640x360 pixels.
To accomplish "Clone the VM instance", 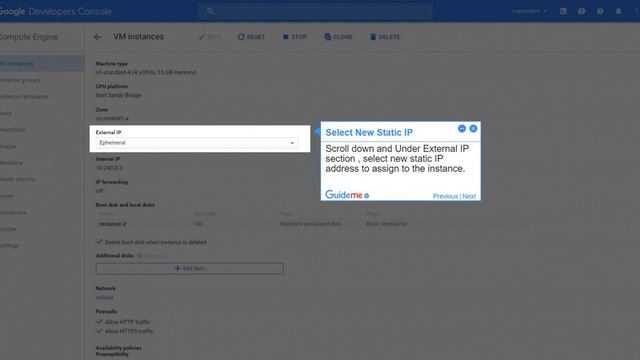I will tap(338, 37).
